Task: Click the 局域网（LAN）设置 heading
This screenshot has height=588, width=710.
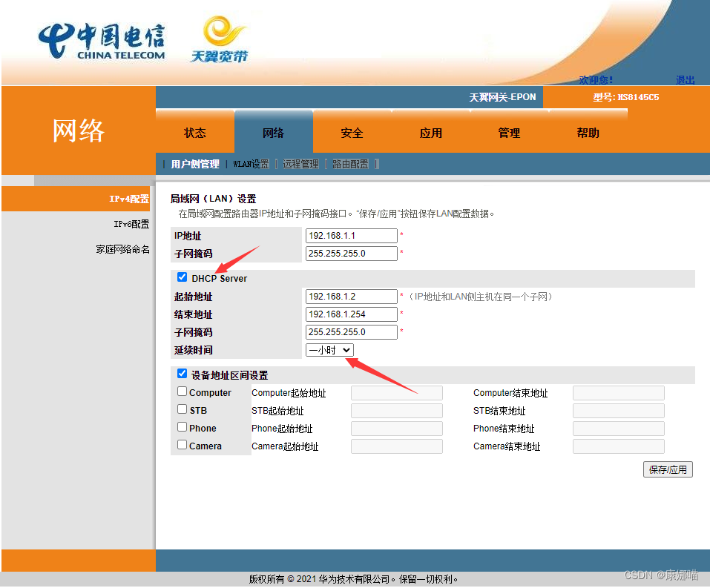Action: click(213, 199)
